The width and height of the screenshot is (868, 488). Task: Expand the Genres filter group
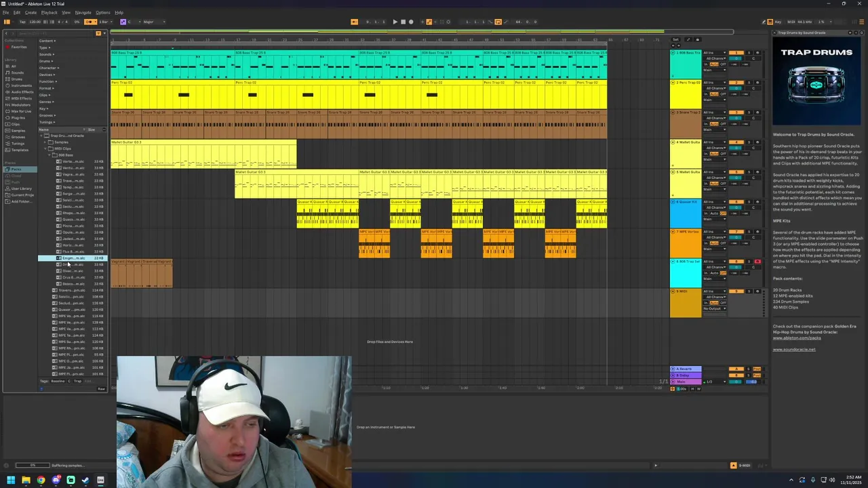(47, 102)
